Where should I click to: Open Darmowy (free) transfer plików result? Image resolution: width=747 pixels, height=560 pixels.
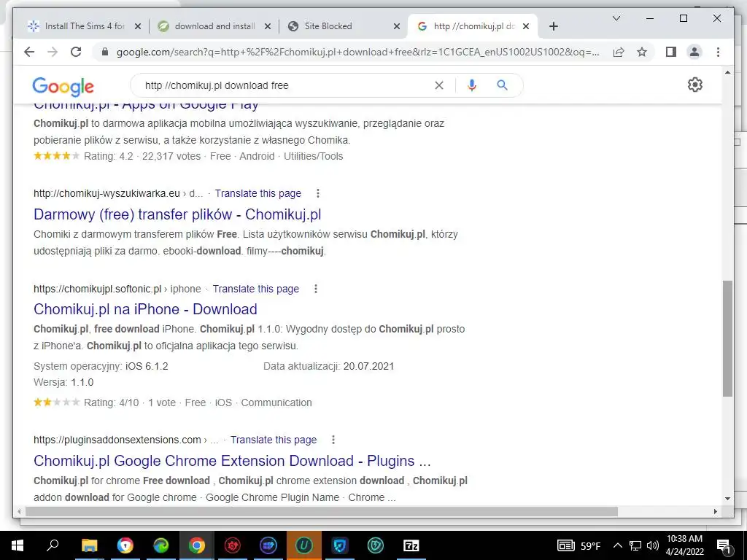pos(177,214)
